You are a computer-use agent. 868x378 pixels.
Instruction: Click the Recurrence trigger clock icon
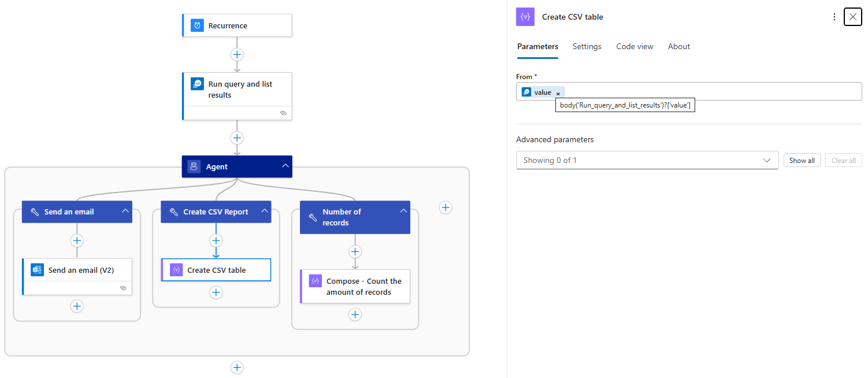pos(198,25)
